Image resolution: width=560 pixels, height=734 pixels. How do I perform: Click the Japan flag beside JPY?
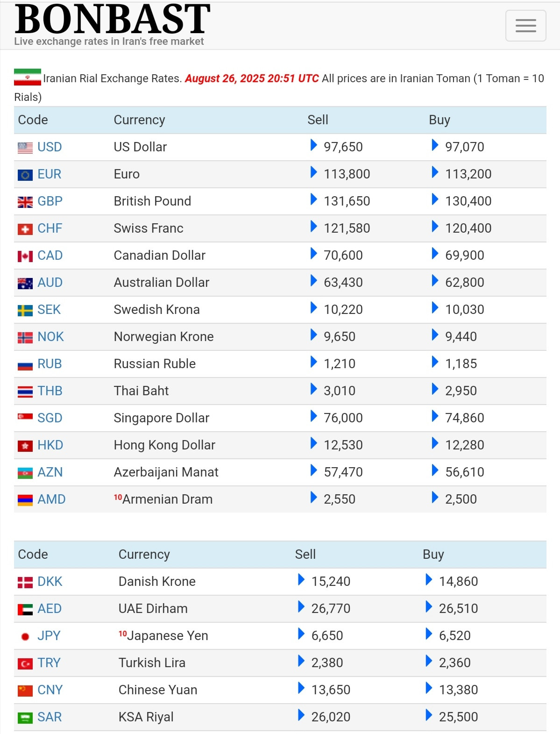pos(25,636)
